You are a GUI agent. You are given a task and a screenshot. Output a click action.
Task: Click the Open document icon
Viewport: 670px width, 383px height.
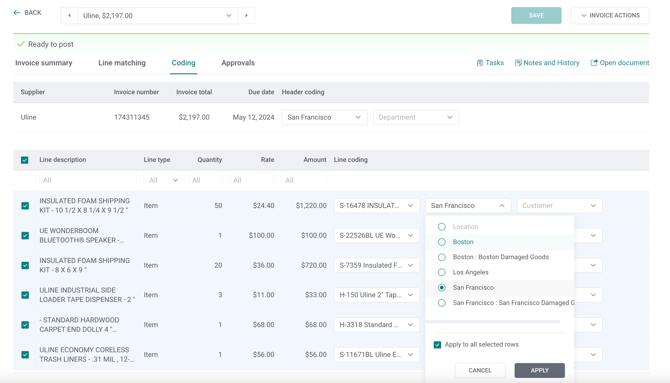594,63
